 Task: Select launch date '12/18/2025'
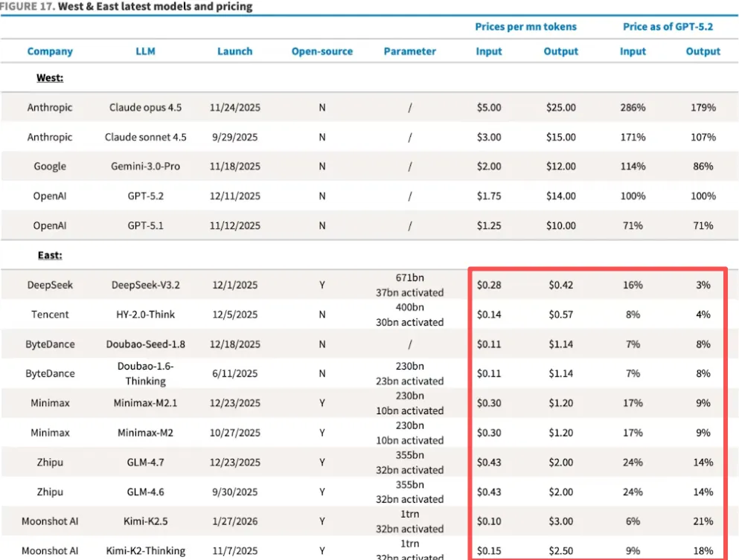pos(234,344)
